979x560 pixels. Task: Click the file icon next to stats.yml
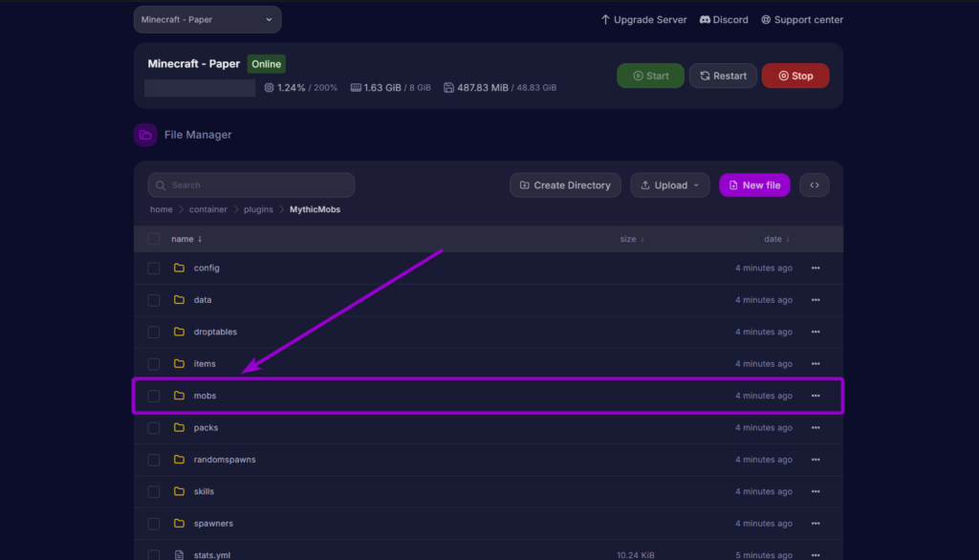click(178, 554)
